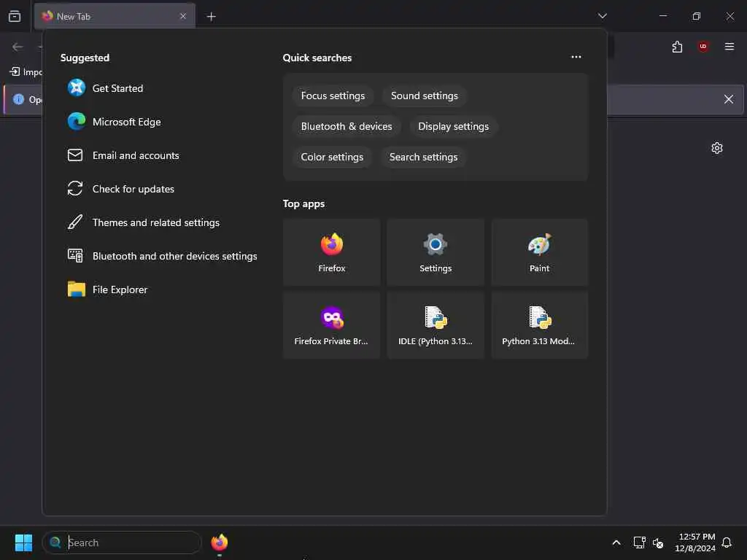Select Check for updates suggestion
747x560 pixels.
[133, 189]
